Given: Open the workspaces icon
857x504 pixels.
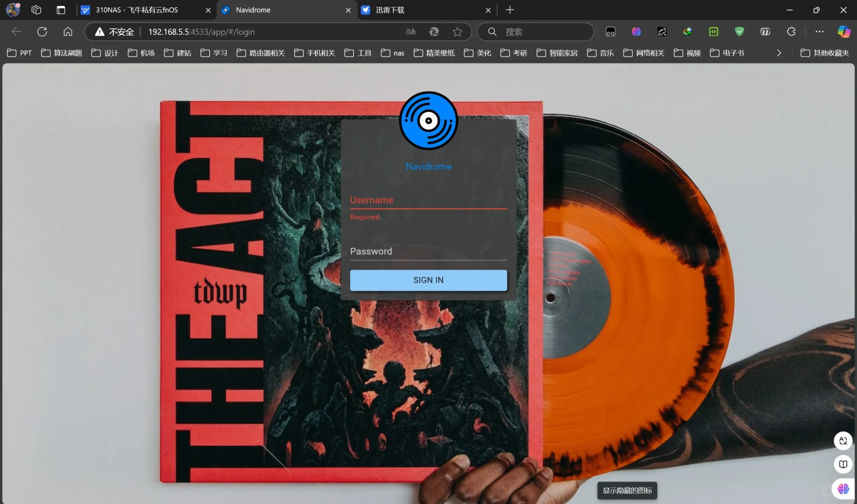Looking at the screenshot, I should pyautogui.click(x=36, y=10).
